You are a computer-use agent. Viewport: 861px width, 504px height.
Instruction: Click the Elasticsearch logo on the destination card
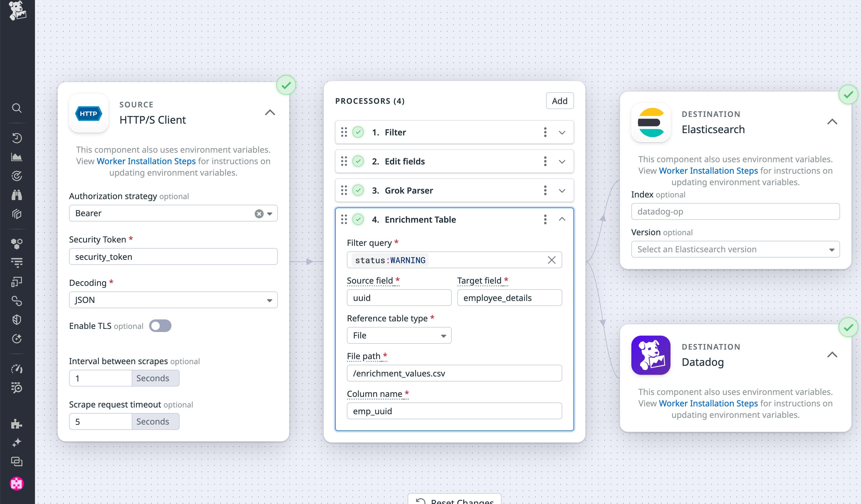[x=650, y=122]
